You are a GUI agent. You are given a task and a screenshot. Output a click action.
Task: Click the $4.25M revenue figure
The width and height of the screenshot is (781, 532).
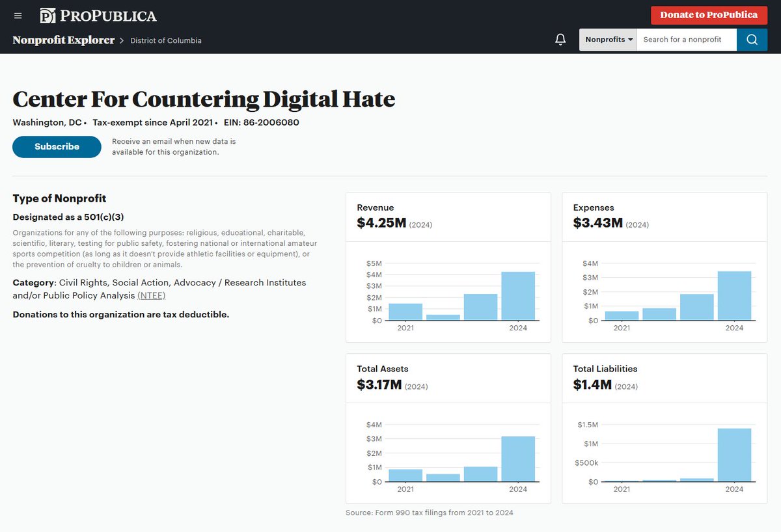point(381,223)
